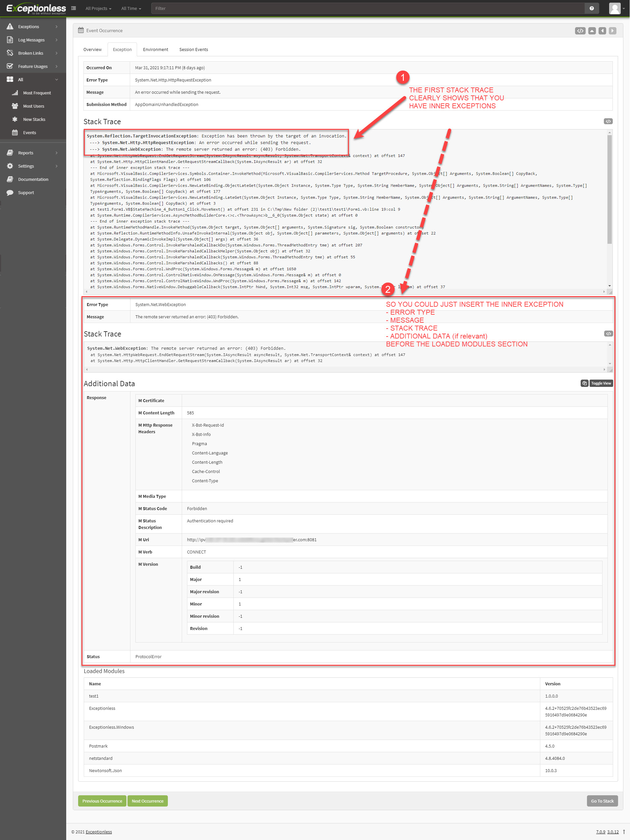
Task: Open code view for the first Stack Trace
Action: point(608,121)
